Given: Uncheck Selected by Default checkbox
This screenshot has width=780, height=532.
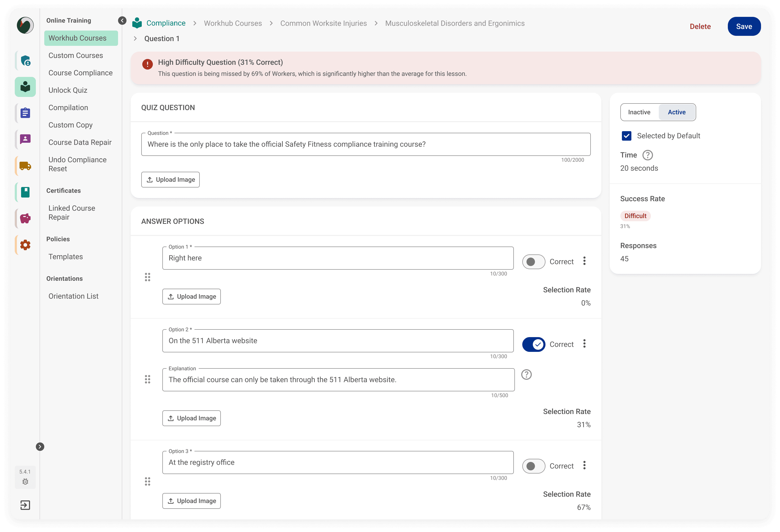Looking at the screenshot, I should (626, 136).
